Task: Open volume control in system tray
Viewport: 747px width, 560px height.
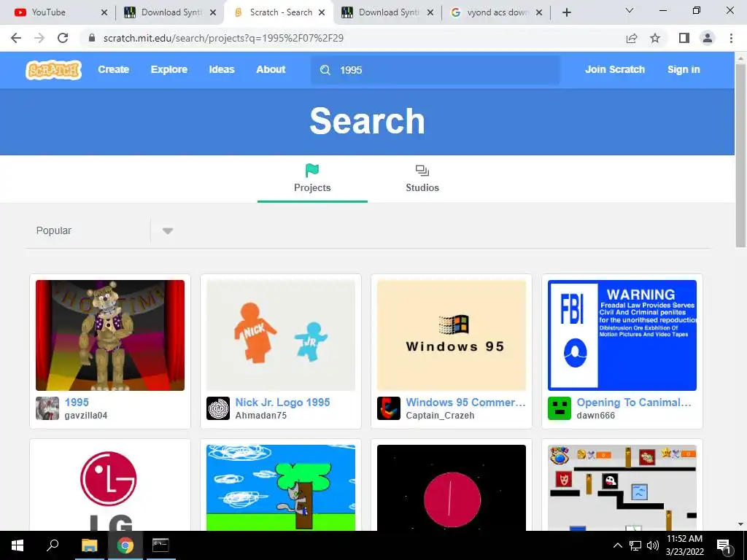Action: point(653,545)
